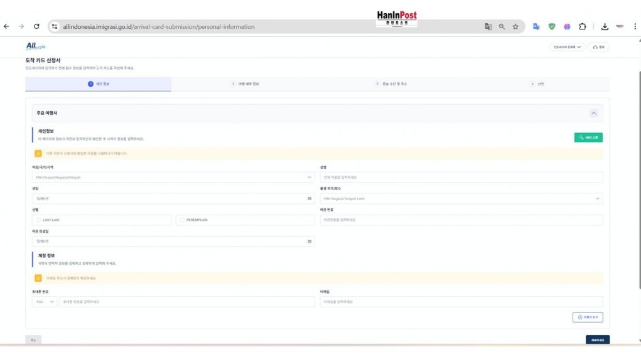Click the browser page reload icon
This screenshot has height=364, width=641.
[x=36, y=26]
